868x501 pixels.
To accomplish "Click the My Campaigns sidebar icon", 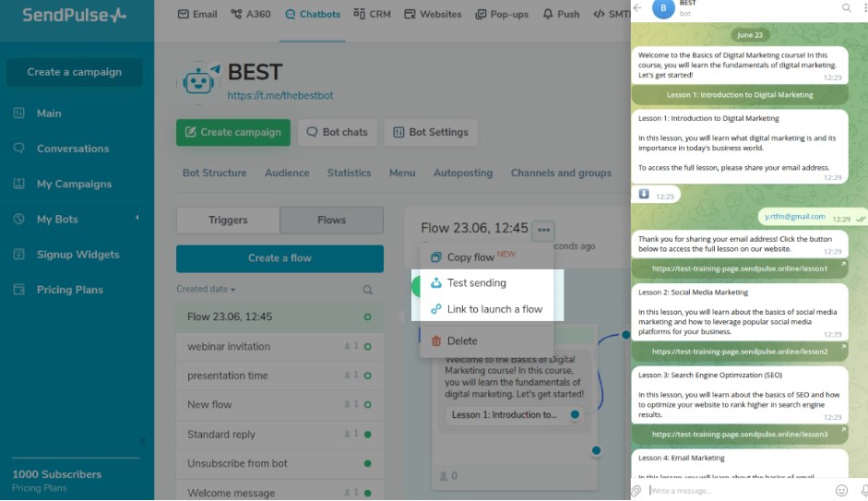I will click(18, 184).
